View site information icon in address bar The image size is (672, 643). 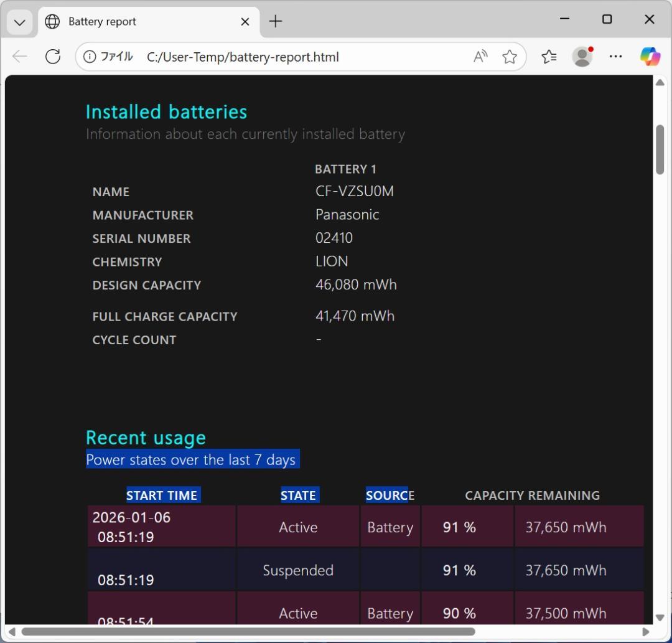(x=90, y=57)
